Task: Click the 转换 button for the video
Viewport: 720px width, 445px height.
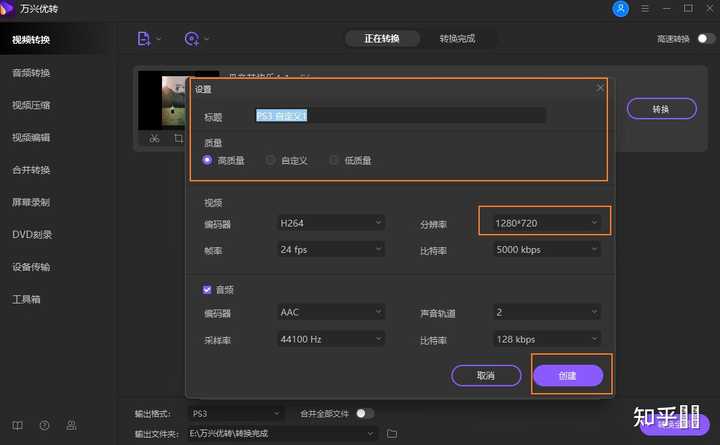Action: 661,109
